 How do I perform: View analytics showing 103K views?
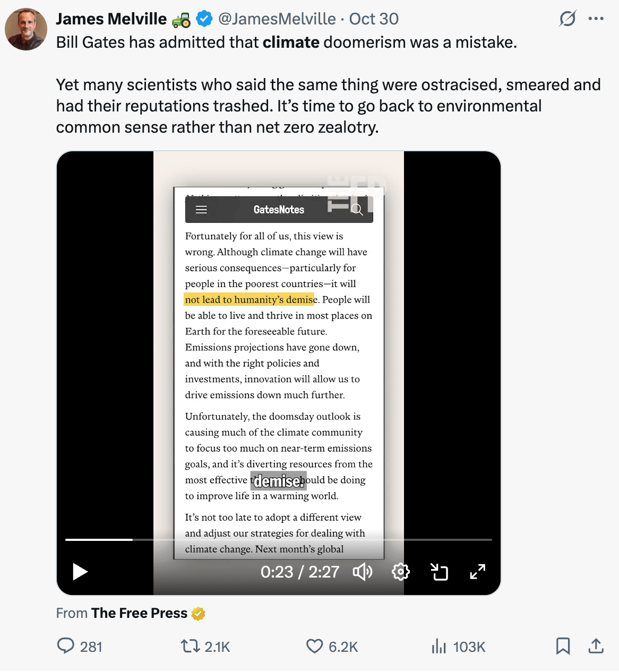pyautogui.click(x=459, y=647)
